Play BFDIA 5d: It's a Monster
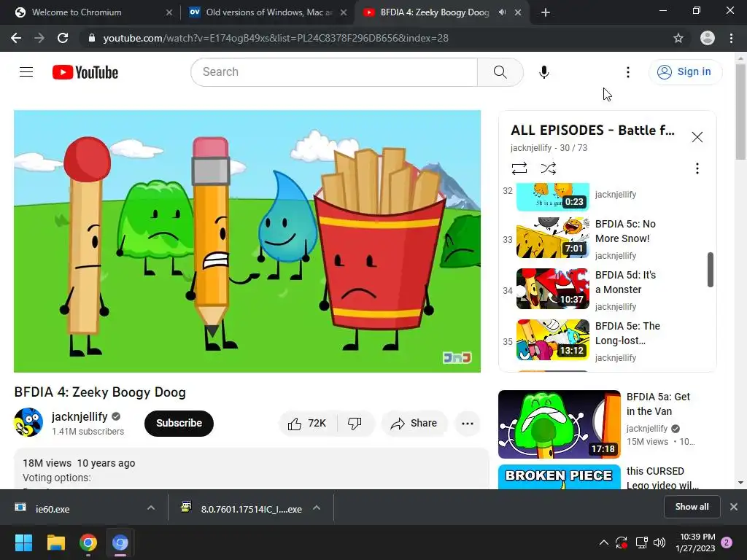The height and width of the screenshot is (560, 747). pyautogui.click(x=603, y=289)
